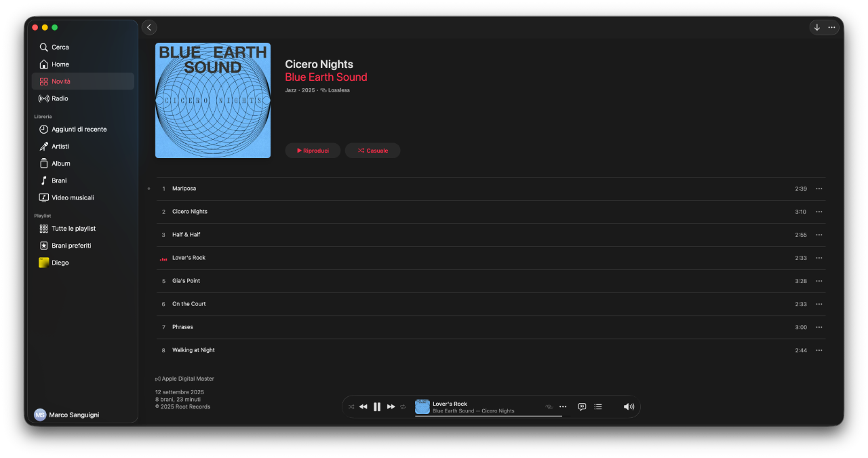Screen dimensions: 868x458
Task: Click the 3:28 duration of Gia's Point
Action: click(x=801, y=281)
